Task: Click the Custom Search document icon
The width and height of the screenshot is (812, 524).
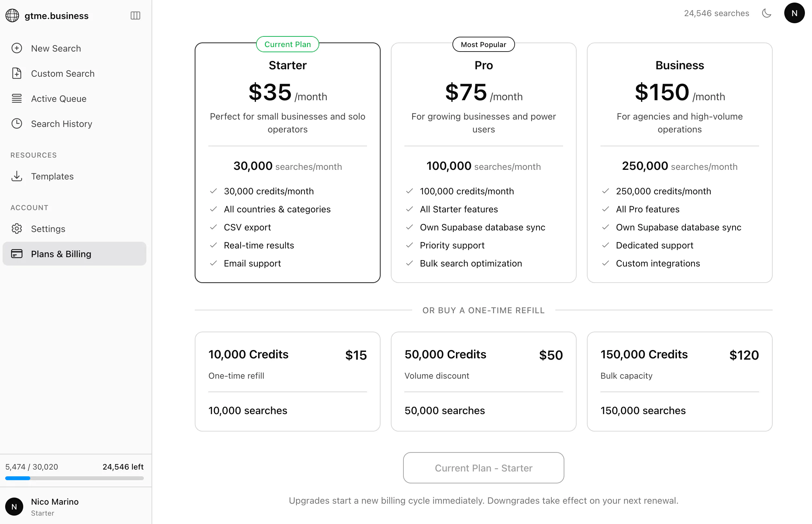Action: 17,73
